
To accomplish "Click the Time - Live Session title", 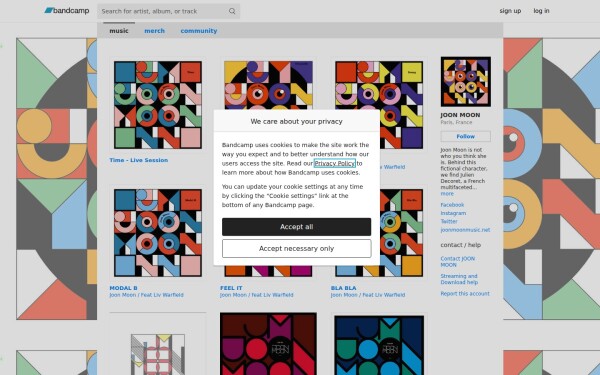I will point(139,160).
